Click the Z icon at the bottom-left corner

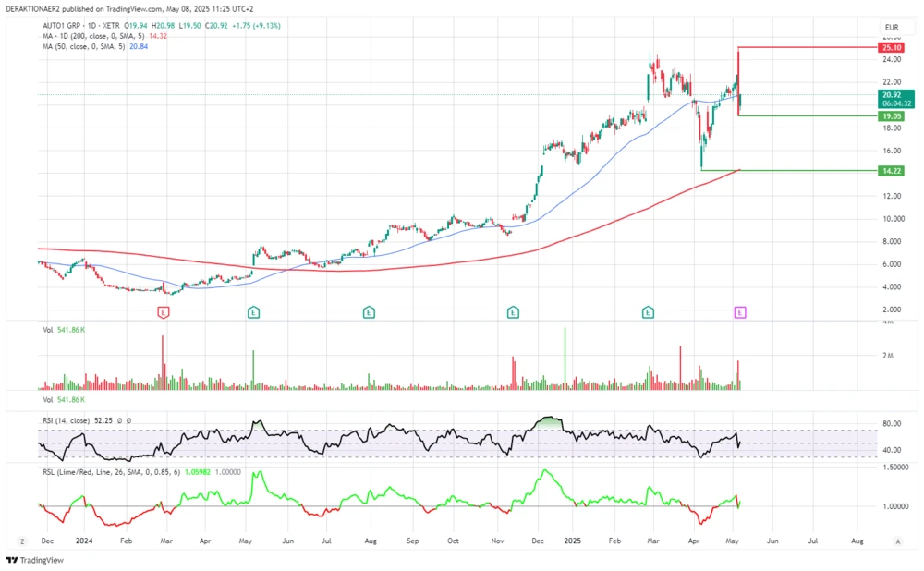point(22,541)
